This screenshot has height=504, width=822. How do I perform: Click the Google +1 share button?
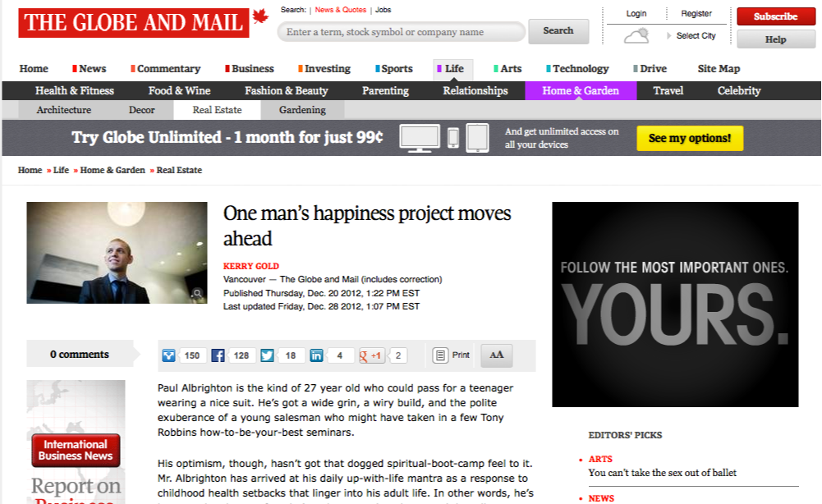coord(372,355)
